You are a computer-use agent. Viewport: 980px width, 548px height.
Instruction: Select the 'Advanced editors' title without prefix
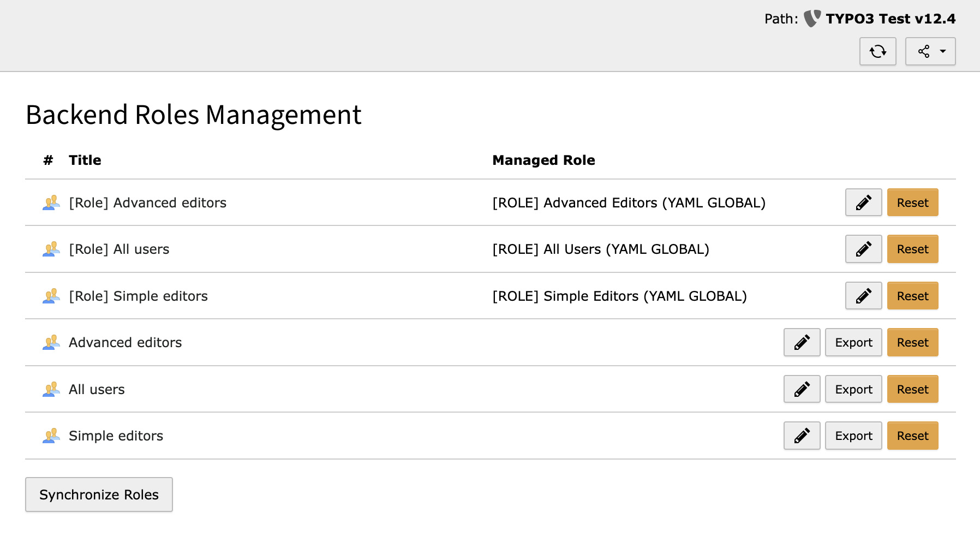(x=125, y=342)
